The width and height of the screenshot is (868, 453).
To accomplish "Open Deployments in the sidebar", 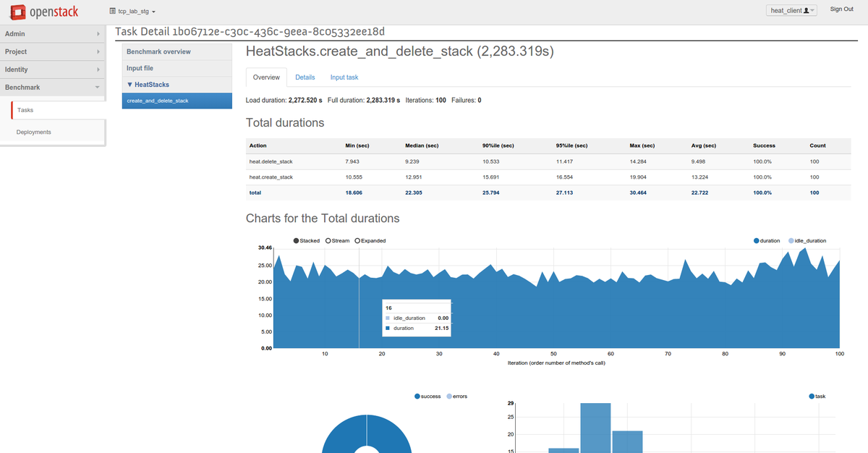I will 34,132.
